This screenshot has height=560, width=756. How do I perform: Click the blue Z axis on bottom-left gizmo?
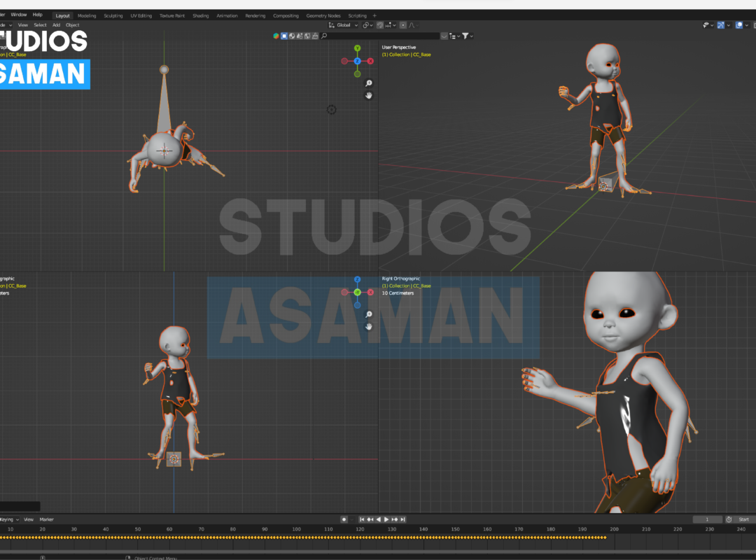357,279
